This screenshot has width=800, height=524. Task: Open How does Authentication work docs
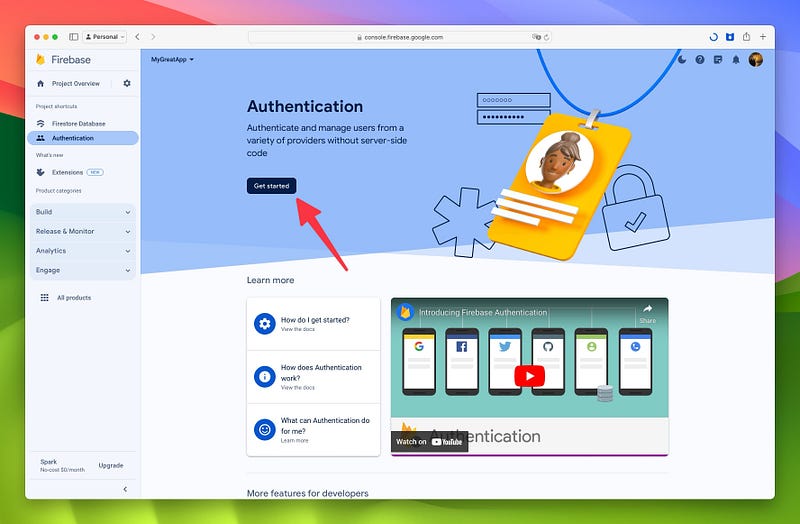click(313, 377)
